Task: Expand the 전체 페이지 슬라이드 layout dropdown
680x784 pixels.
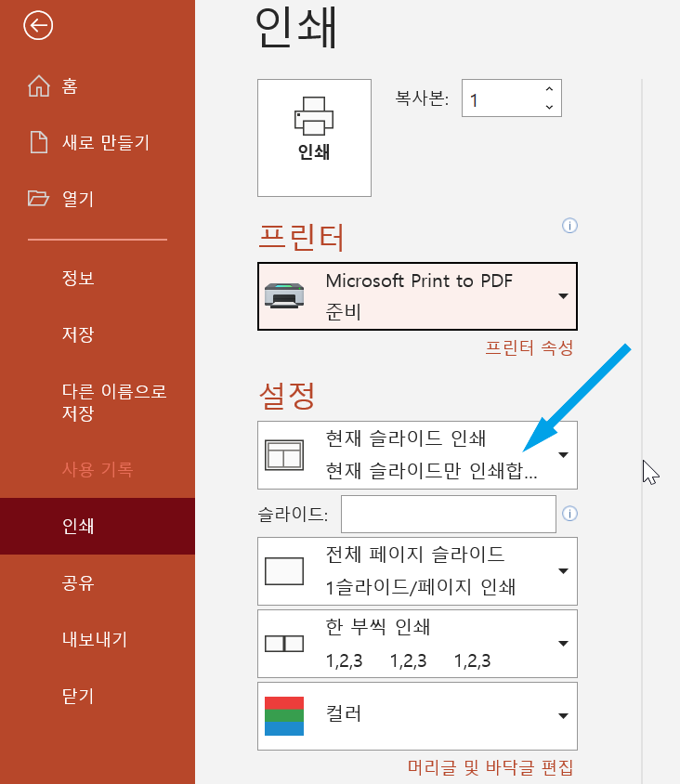Action: pos(417,571)
